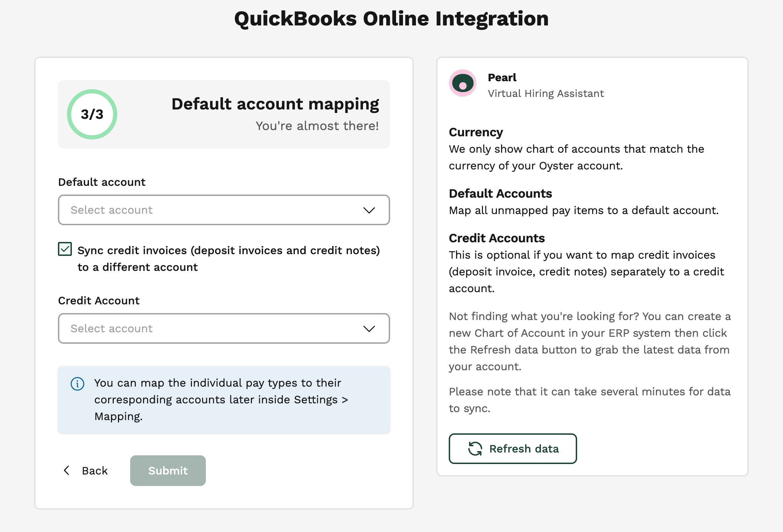Click the 'You're almost there!' subtitle

coord(317,126)
